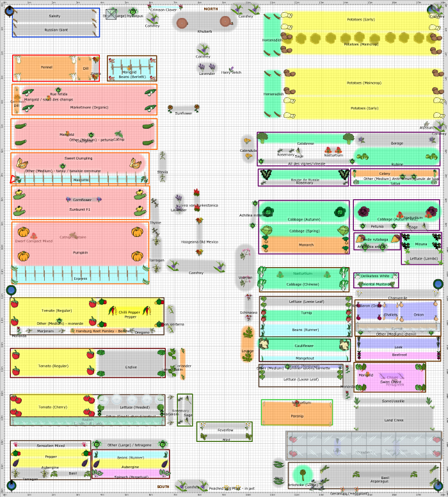Click the summer savory marker icon
The width and height of the screenshot is (448, 497).
pos(287,366)
